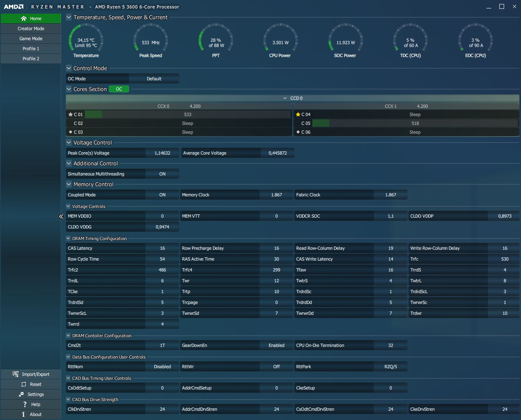The width and height of the screenshot is (521, 420).
Task: Collapse the Cores Section chevron
Action: [69, 89]
